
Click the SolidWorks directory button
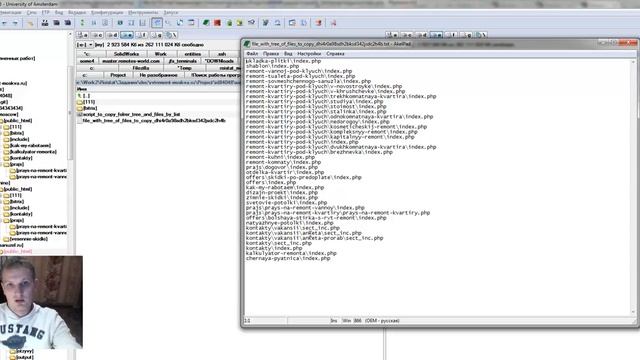pos(126,54)
